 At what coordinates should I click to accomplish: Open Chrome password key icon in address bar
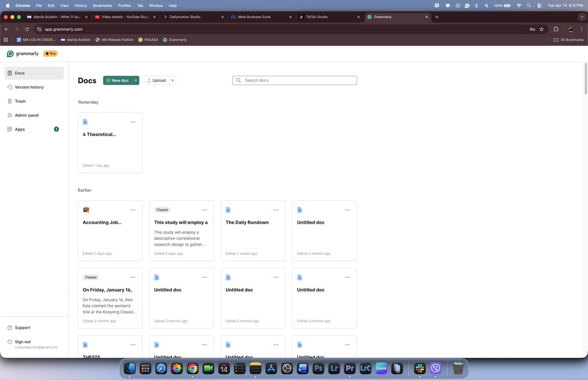click(x=532, y=29)
